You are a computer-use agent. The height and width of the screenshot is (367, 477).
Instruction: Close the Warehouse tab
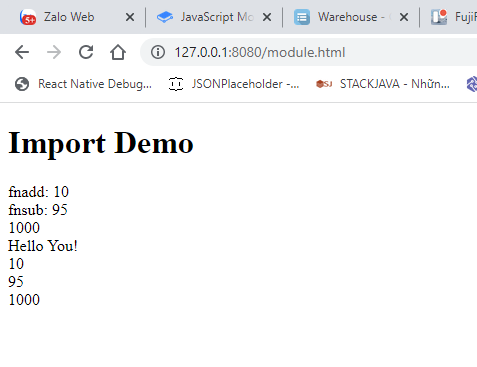point(404,17)
